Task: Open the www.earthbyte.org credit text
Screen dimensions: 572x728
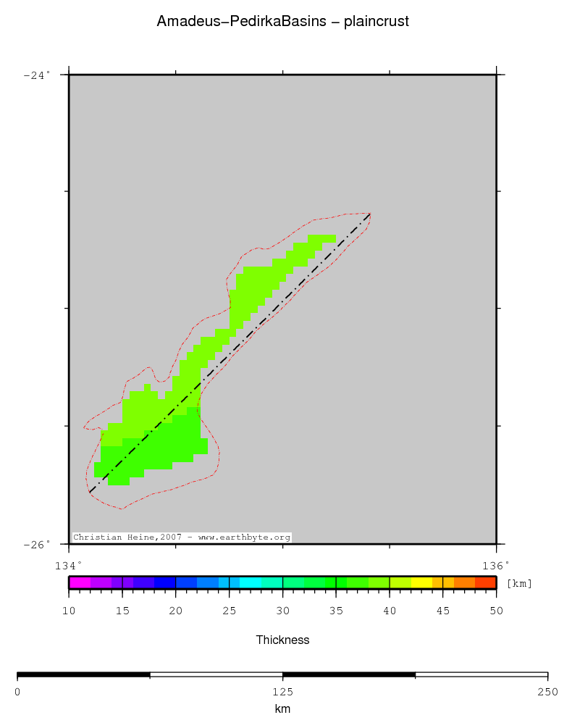Action: point(245,537)
